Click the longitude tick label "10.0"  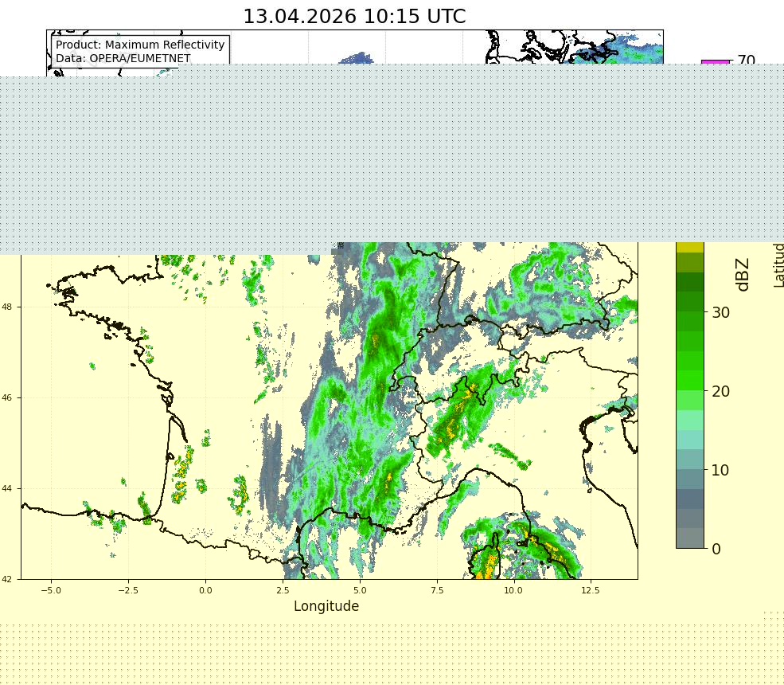tap(513, 590)
